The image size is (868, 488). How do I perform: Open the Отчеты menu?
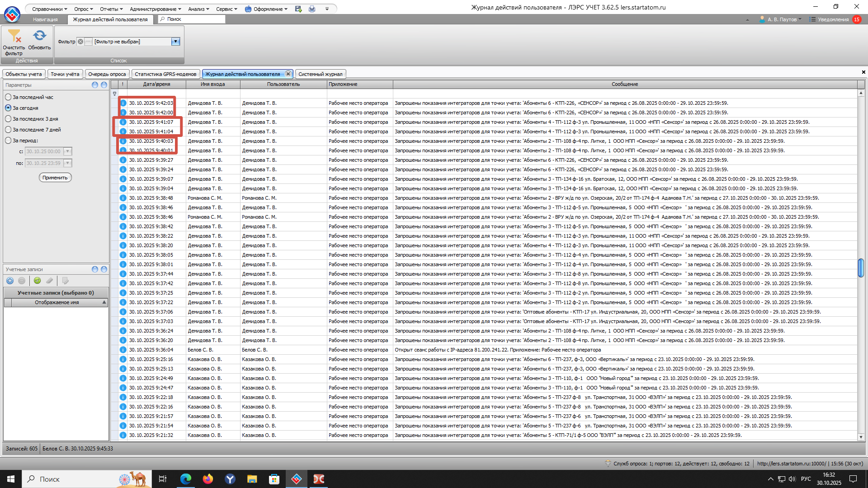[x=111, y=9]
